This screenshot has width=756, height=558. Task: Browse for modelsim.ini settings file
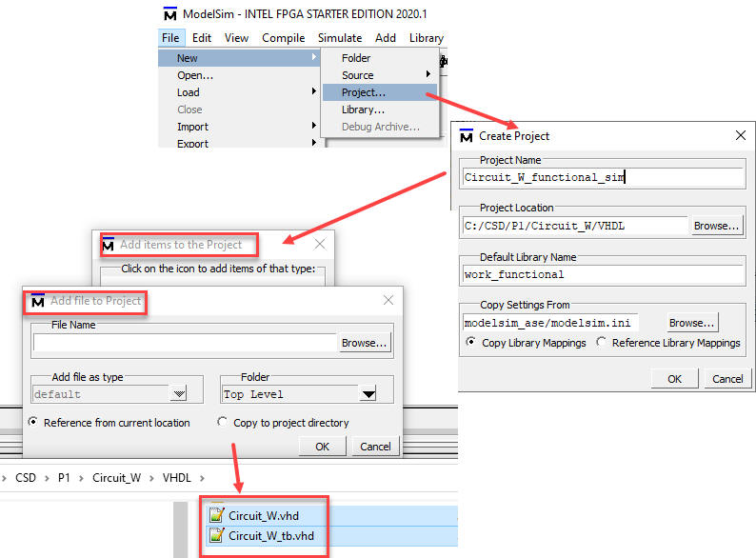click(691, 323)
